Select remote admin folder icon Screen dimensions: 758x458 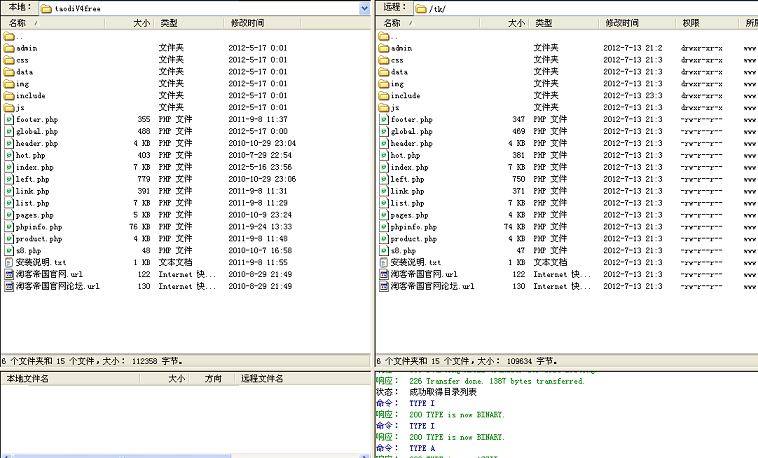pyautogui.click(x=383, y=48)
